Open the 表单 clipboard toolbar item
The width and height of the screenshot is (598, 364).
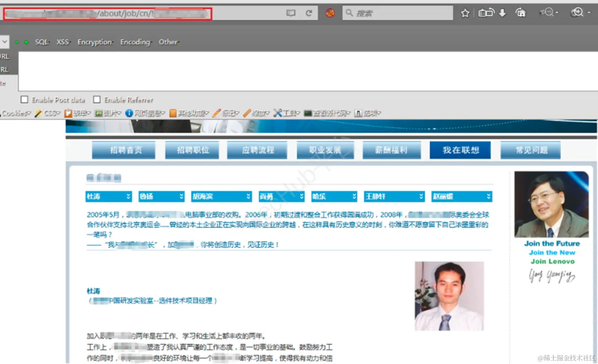pos(77,113)
